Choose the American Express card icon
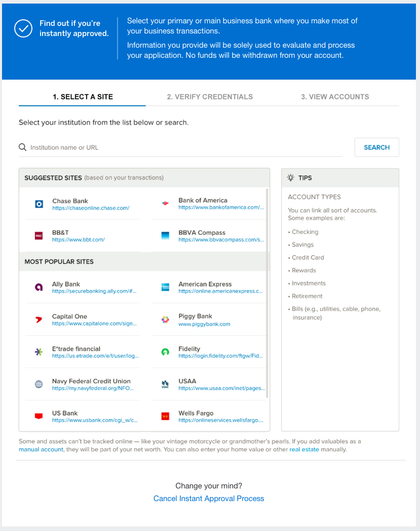Image resolution: width=420 pixels, height=531 pixels. tap(165, 288)
